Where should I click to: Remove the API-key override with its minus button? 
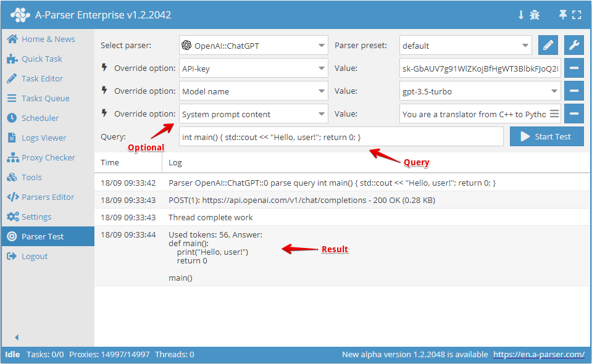(573, 68)
